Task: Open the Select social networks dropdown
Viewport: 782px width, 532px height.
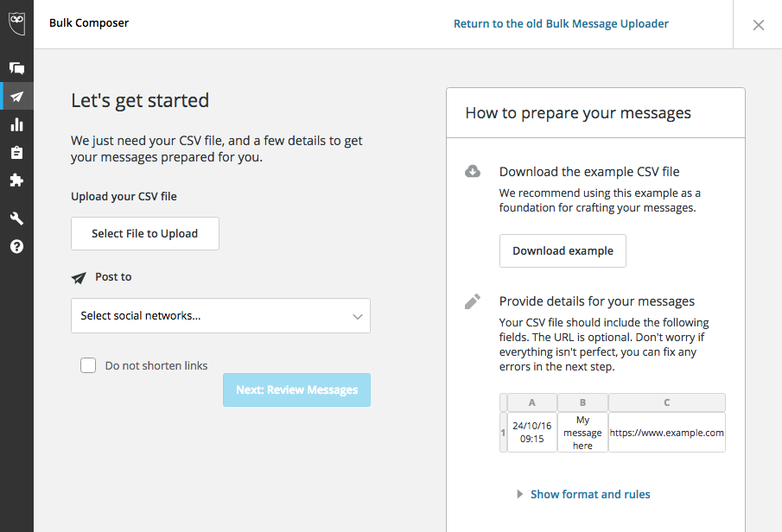Action: click(220, 316)
